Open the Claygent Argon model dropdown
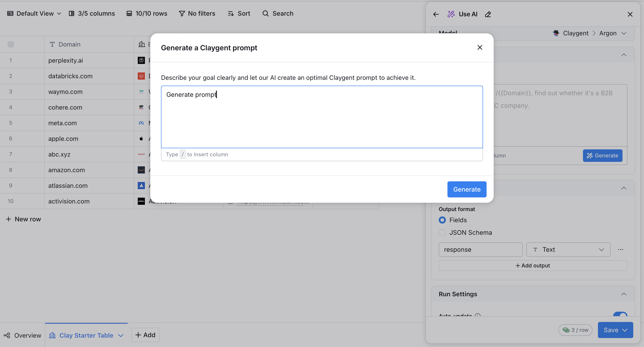The height and width of the screenshot is (347, 644). tap(589, 33)
